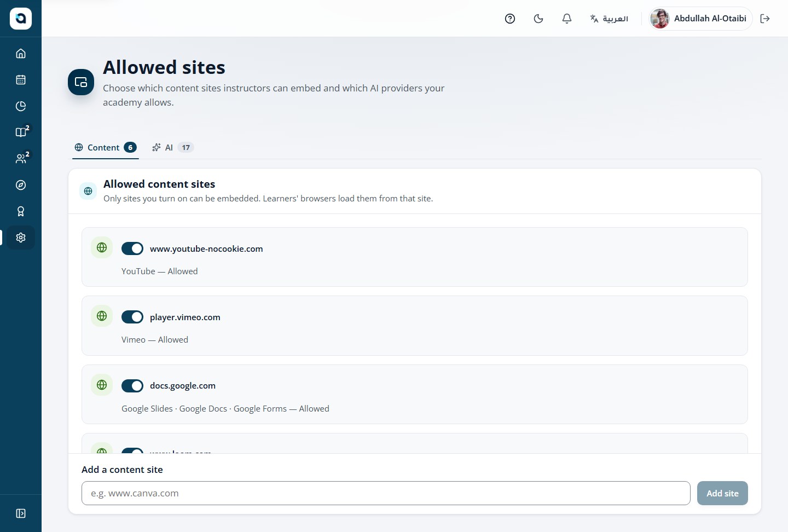This screenshot has width=788, height=532.
Task: Click the 'Allowed content sites' heading
Action: [x=159, y=184]
